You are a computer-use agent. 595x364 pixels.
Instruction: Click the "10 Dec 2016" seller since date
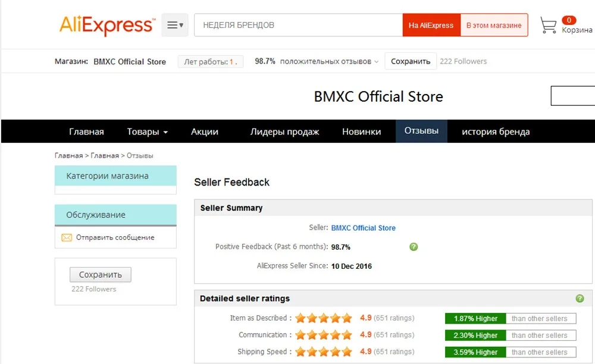pos(352,266)
